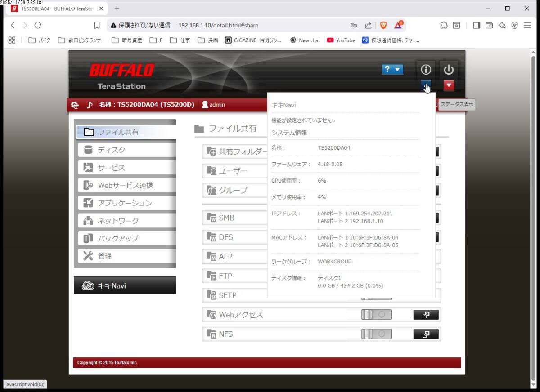
Task: Open the 暗号資産 bookmarks folder
Action: click(x=127, y=40)
